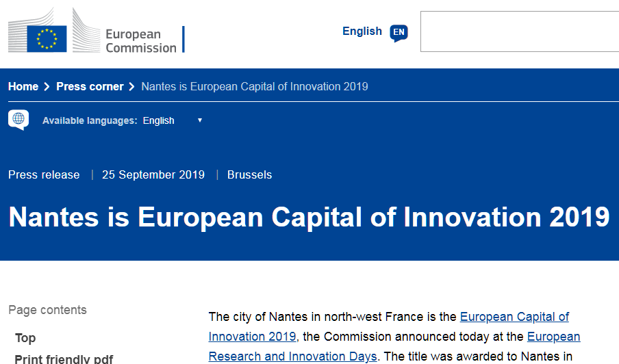Screen dimensions: 619x364
Task: Open the Press corner breadcrumb
Action: (x=90, y=86)
